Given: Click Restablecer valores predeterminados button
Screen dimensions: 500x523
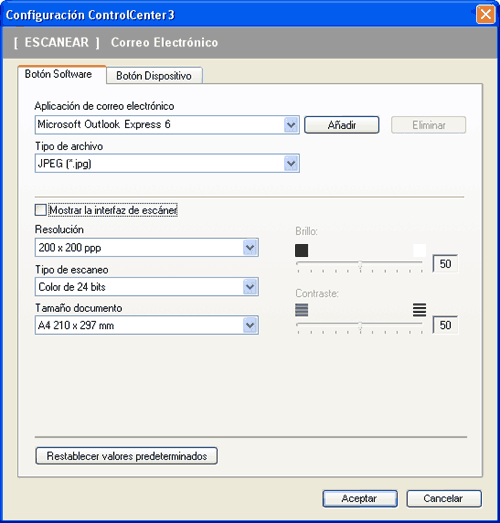Looking at the screenshot, I should (x=127, y=456).
